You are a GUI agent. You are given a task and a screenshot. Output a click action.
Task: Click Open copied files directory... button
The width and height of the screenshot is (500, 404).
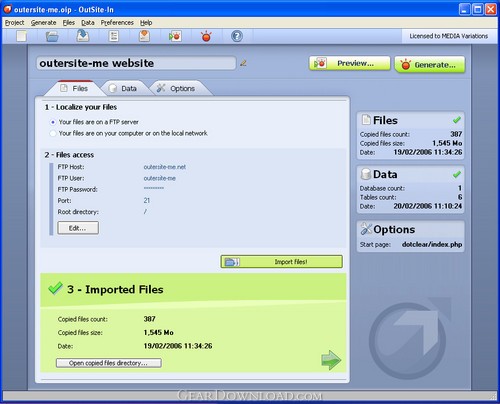click(x=109, y=363)
